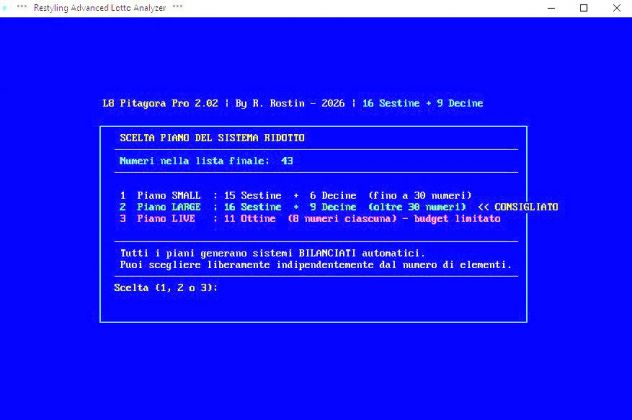Click the 'SCELTA PIANO DEL SISTEMA RIDOTTO' heading
Image resolution: width=632 pixels, height=420 pixels.
coord(212,138)
